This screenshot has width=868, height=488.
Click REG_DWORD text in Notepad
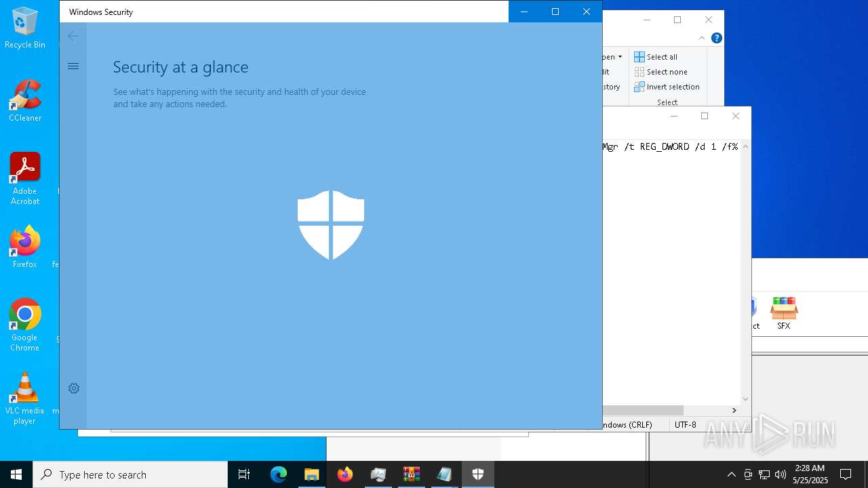click(665, 146)
